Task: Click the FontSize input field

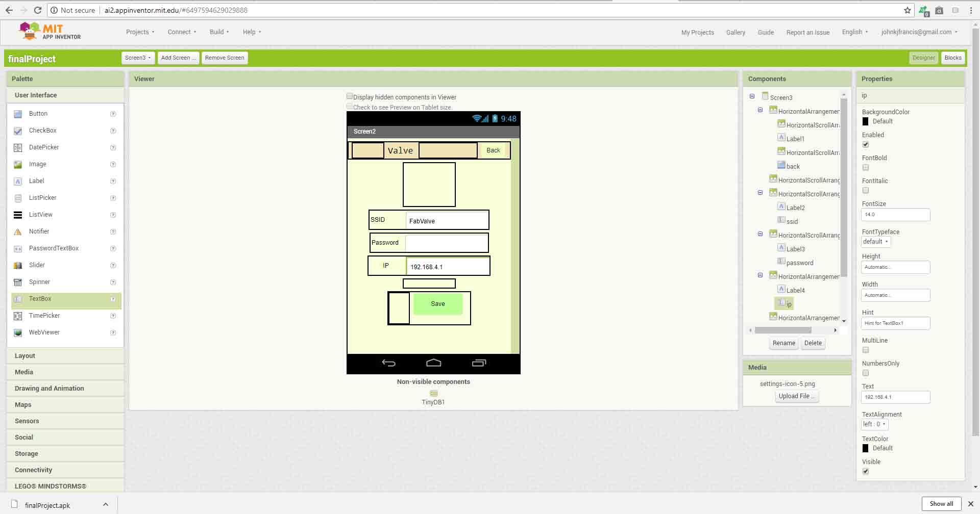Action: pyautogui.click(x=895, y=215)
